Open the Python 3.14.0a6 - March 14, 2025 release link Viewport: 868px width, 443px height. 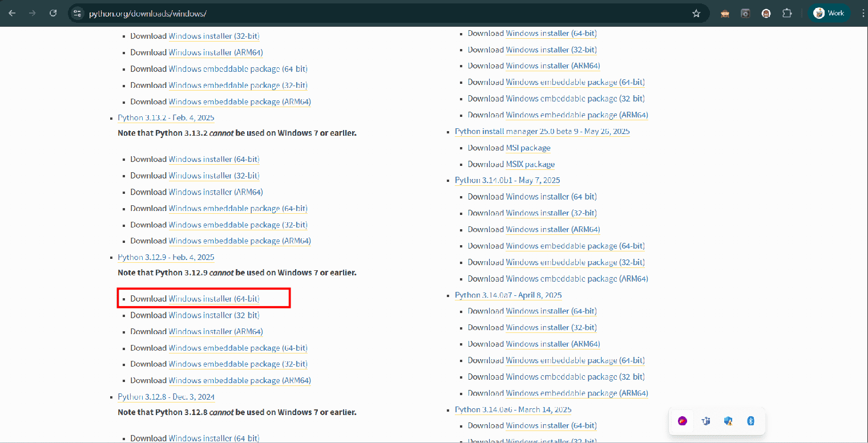click(513, 410)
